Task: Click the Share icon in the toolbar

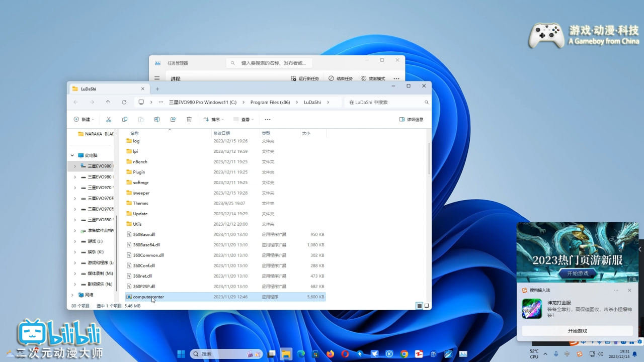Action: coord(173,119)
